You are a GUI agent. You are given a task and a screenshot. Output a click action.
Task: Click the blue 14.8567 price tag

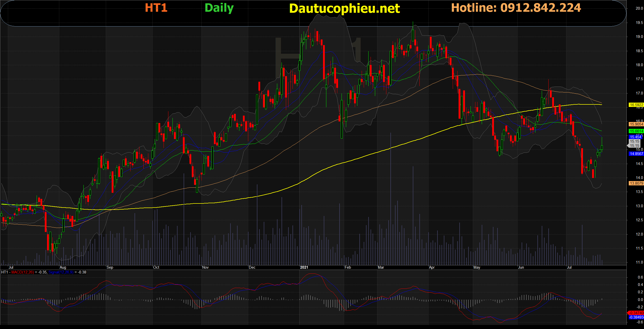pyautogui.click(x=636, y=154)
